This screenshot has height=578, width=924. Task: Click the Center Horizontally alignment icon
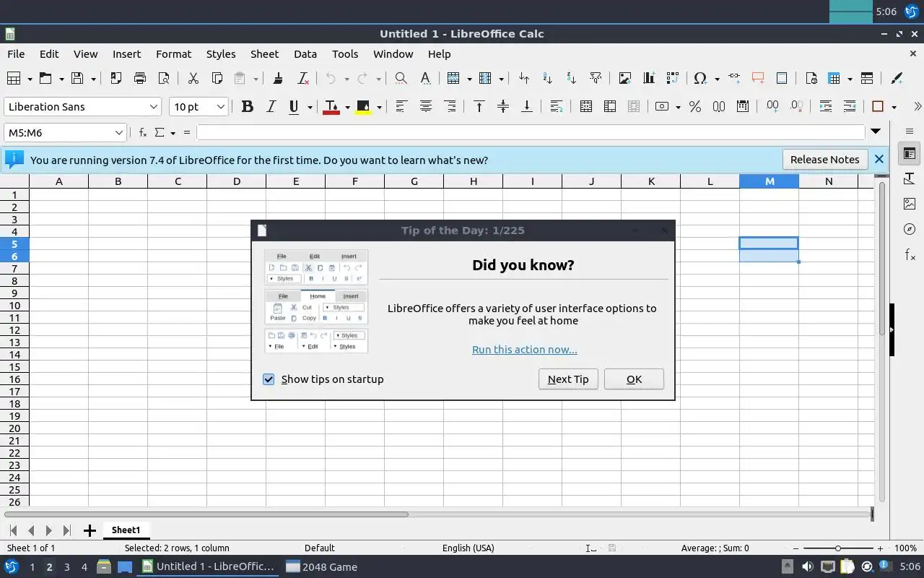pyautogui.click(x=426, y=107)
